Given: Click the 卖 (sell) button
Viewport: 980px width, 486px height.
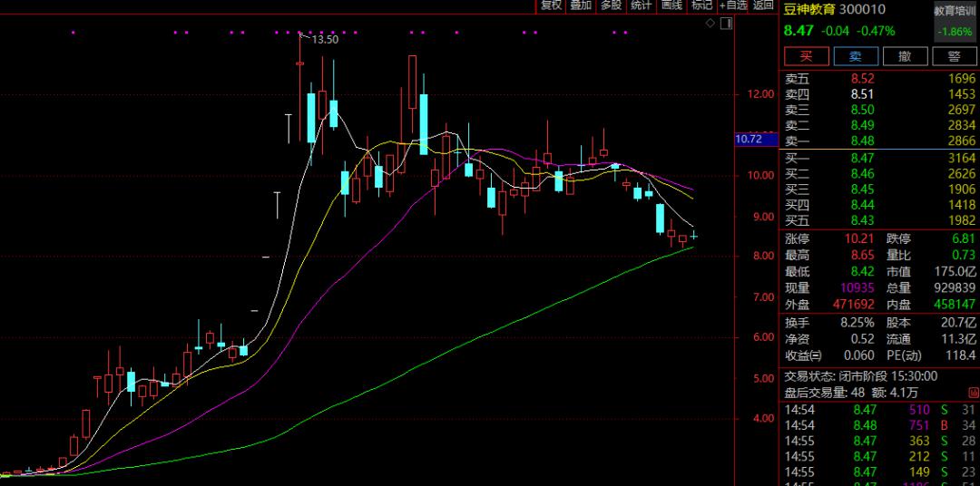Looking at the screenshot, I should point(855,56).
